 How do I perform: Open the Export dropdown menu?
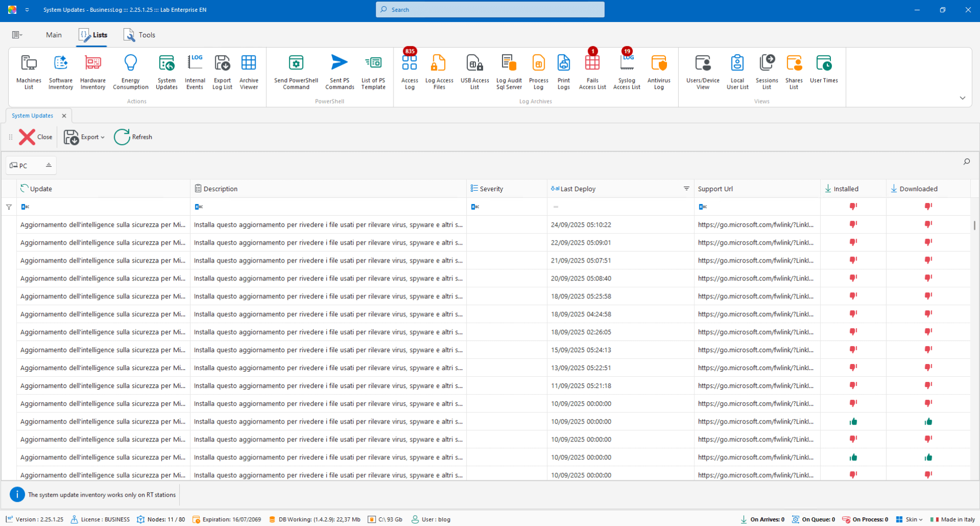click(x=93, y=137)
